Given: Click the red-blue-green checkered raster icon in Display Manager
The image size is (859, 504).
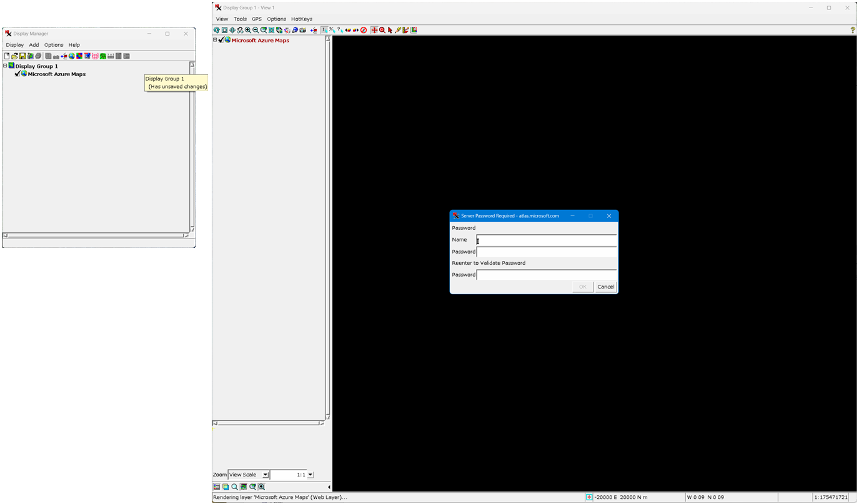Looking at the screenshot, I should click(x=79, y=56).
